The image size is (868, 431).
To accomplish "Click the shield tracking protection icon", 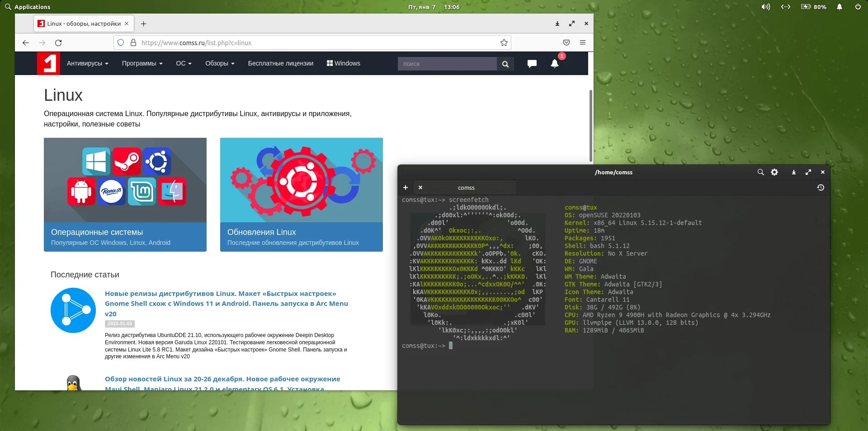I will point(121,42).
